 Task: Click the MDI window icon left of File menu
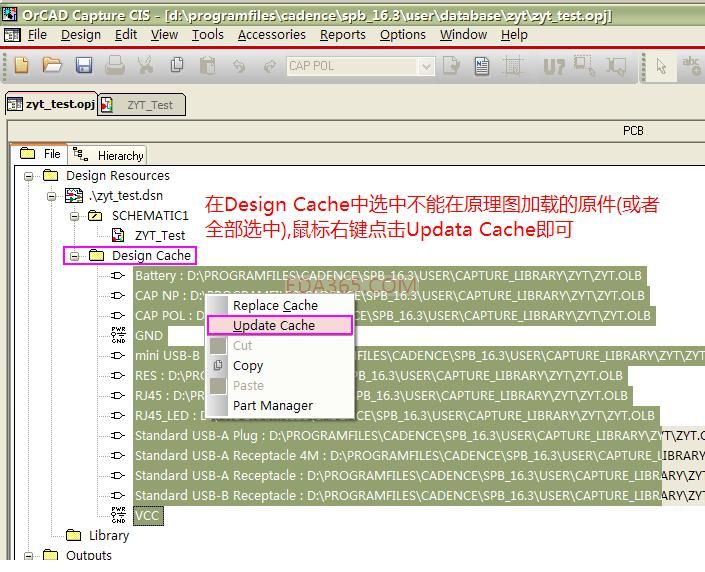(x=12, y=35)
